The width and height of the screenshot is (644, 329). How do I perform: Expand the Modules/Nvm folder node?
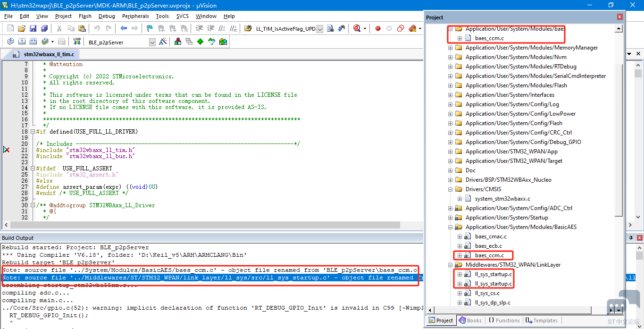point(450,57)
